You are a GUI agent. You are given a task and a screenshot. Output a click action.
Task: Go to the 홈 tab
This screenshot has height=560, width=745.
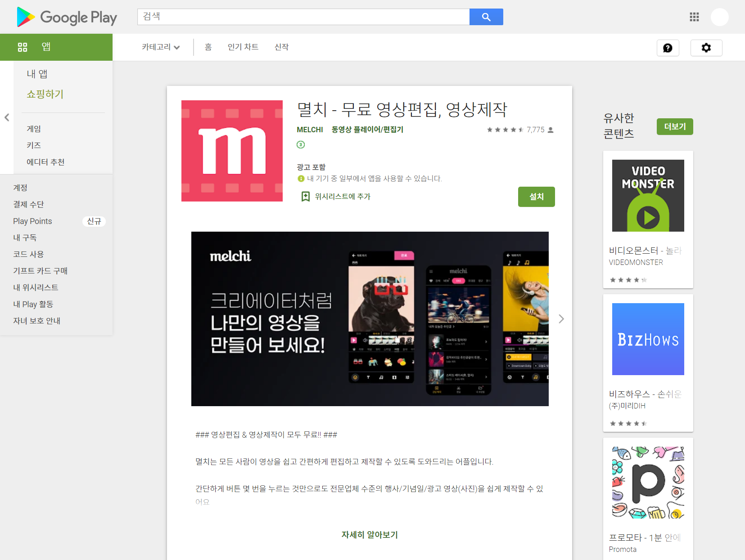pos(208,47)
